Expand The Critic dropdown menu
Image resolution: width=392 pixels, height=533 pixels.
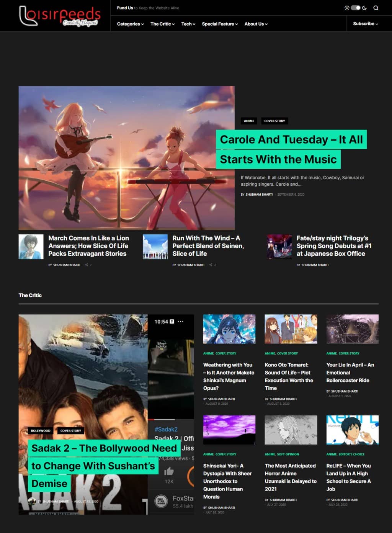click(x=162, y=24)
